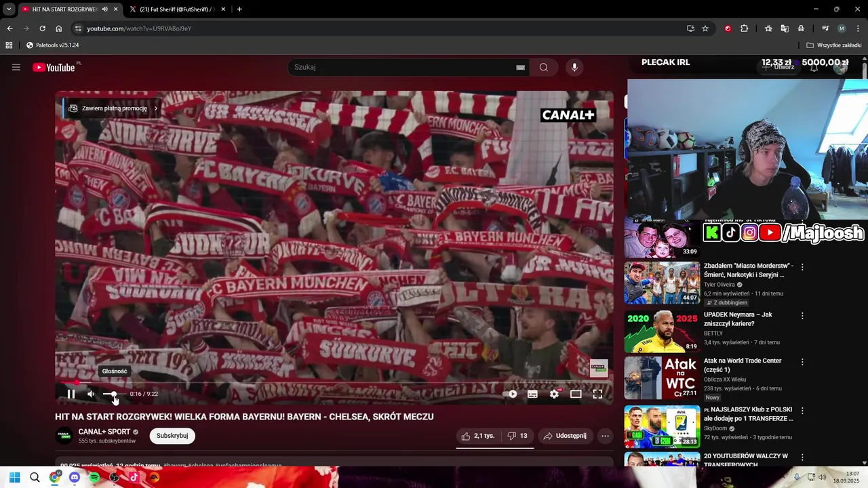Open options menu for 'Zbadałem Miasto Morderstw'
Viewport: 868px width, 488px height.
(802, 267)
